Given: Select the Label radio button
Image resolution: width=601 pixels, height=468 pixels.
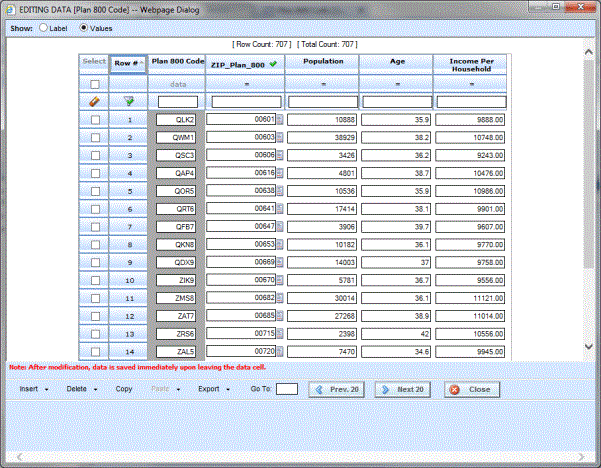Looking at the screenshot, I should click(x=43, y=28).
